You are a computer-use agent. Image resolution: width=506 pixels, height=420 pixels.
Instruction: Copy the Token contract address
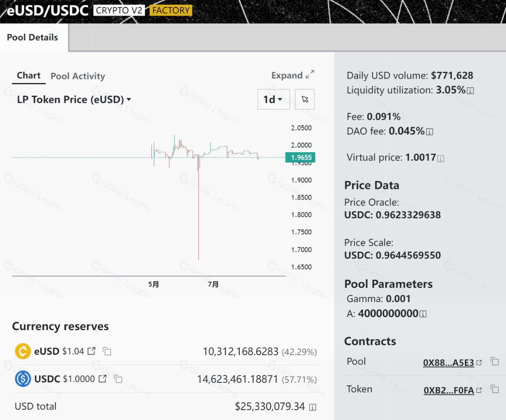coord(495,389)
